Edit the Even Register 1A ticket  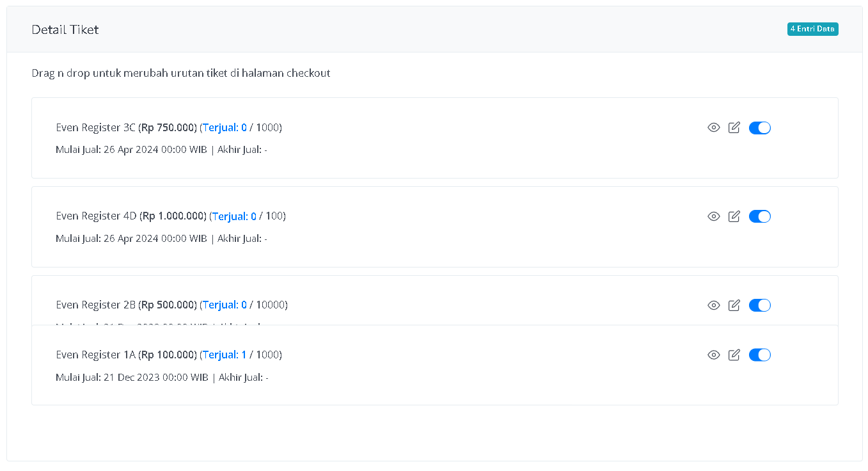pyautogui.click(x=734, y=355)
